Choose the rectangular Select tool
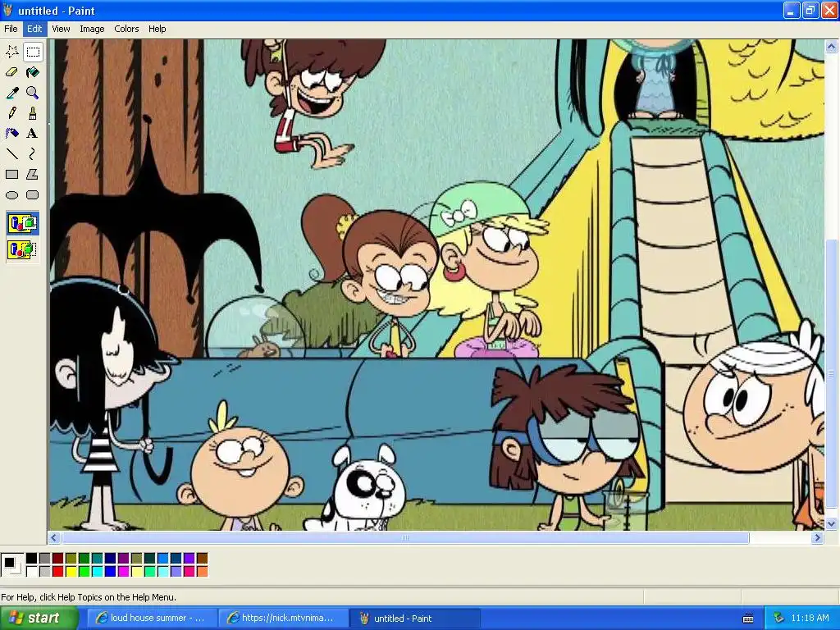The image size is (840, 630). click(33, 52)
